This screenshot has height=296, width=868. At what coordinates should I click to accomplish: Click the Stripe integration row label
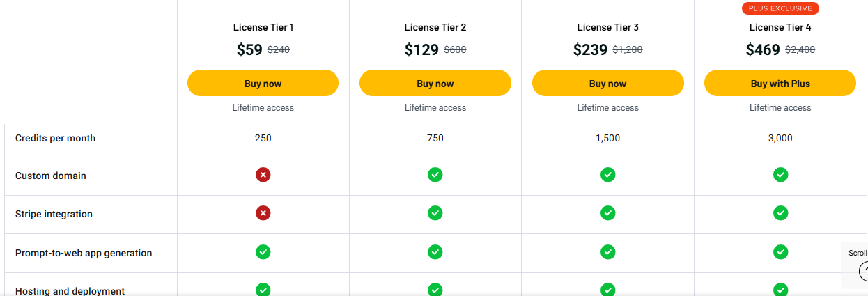coord(54,215)
